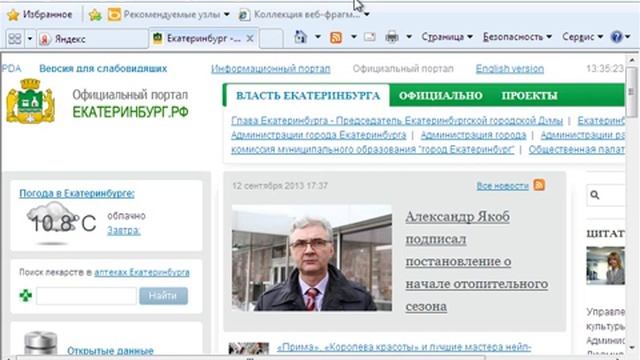640x360 pixels.
Task: Click Официальный портал header text
Action: point(403,69)
